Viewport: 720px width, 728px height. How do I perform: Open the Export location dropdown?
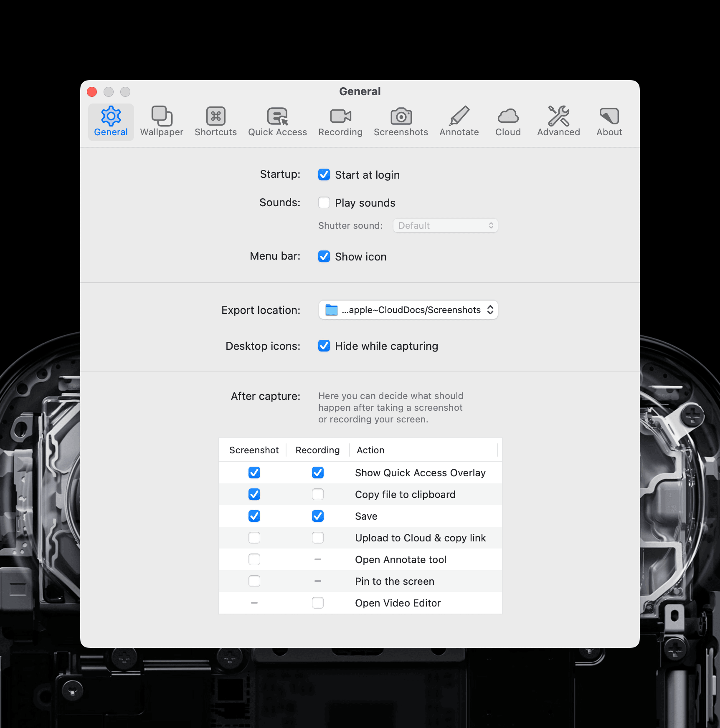point(408,310)
